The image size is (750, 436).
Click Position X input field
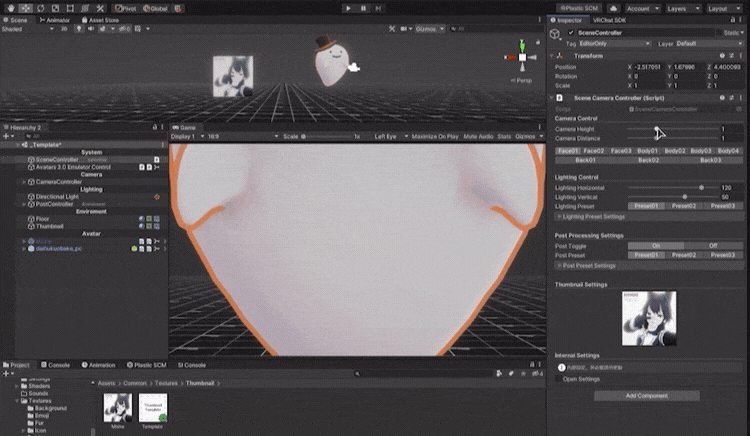(x=648, y=67)
